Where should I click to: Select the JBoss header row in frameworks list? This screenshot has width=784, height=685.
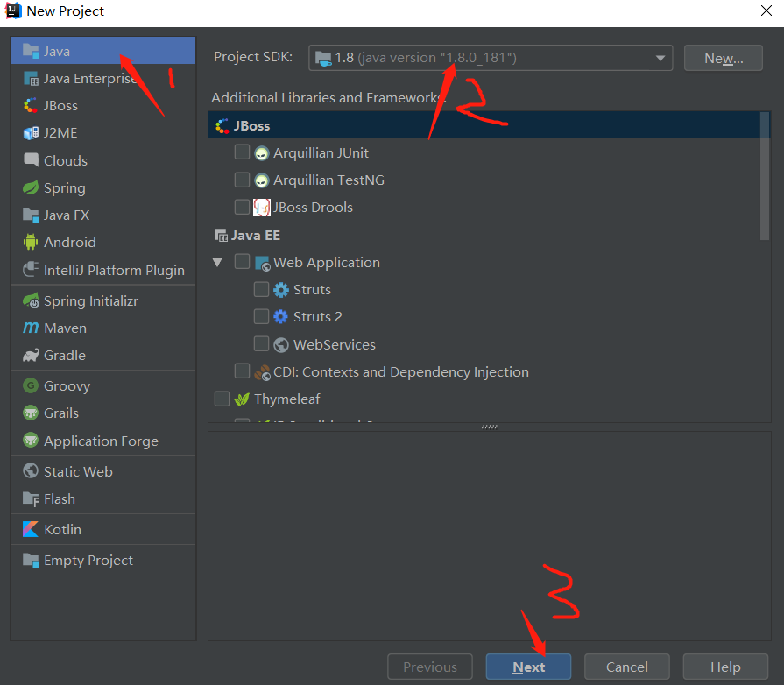[x=484, y=125]
